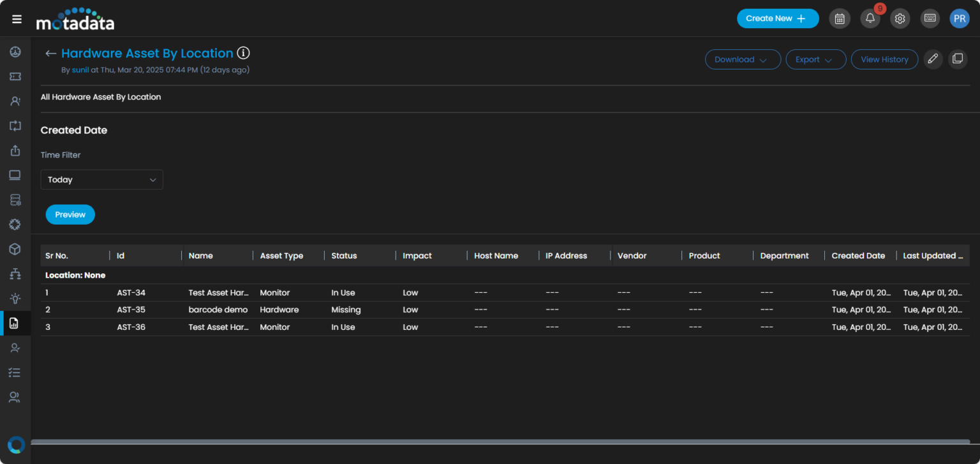The image size is (980, 464).
Task: Click the info icon beside report title
Action: tap(243, 53)
